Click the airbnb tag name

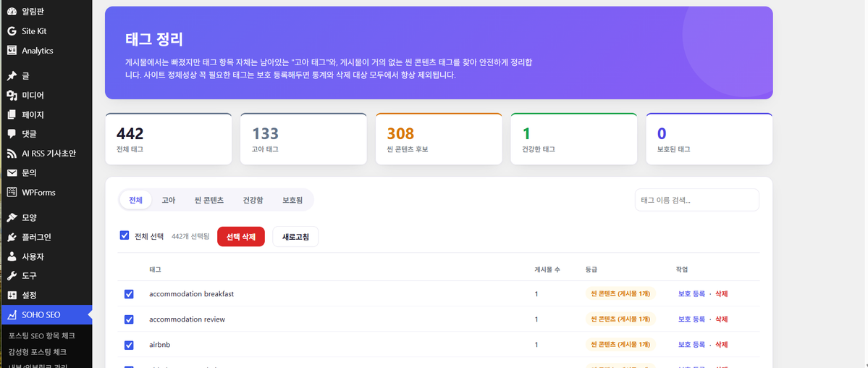click(x=159, y=345)
